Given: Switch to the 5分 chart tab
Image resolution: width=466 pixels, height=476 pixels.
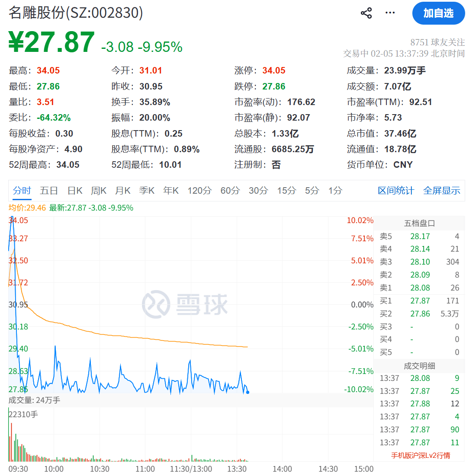Looking at the screenshot, I should 312,191.
